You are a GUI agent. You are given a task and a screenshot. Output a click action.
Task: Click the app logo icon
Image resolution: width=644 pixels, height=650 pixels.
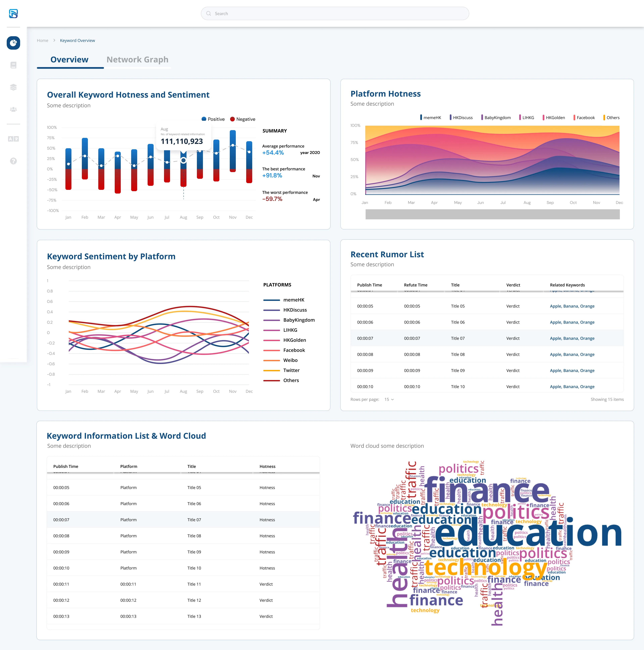[13, 13]
